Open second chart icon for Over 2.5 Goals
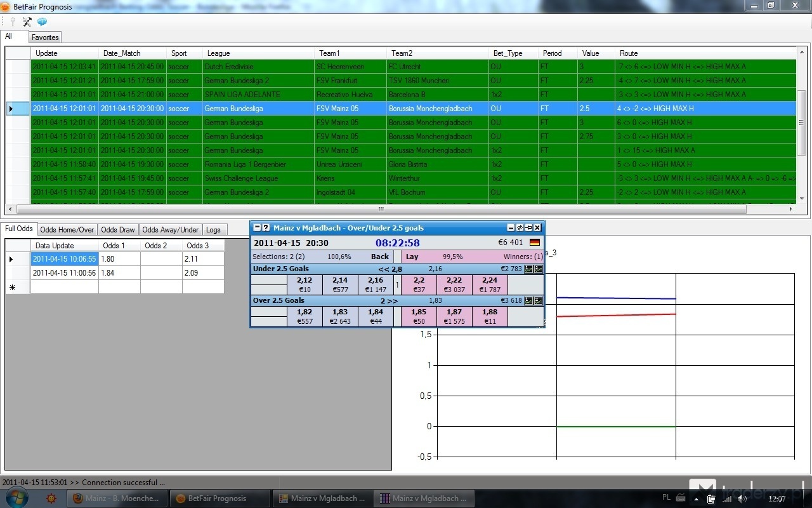 [x=538, y=300]
